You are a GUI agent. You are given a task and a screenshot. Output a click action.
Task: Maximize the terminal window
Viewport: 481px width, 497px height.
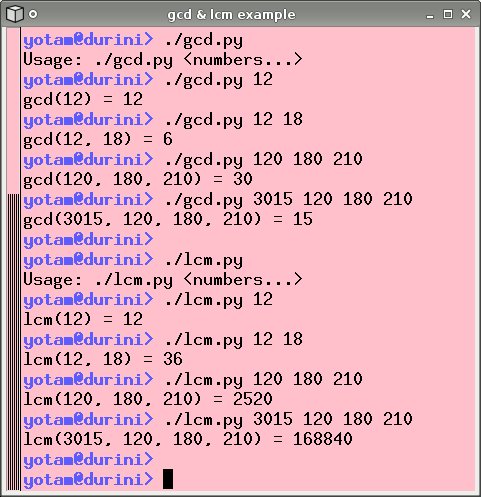pyautogui.click(x=448, y=14)
